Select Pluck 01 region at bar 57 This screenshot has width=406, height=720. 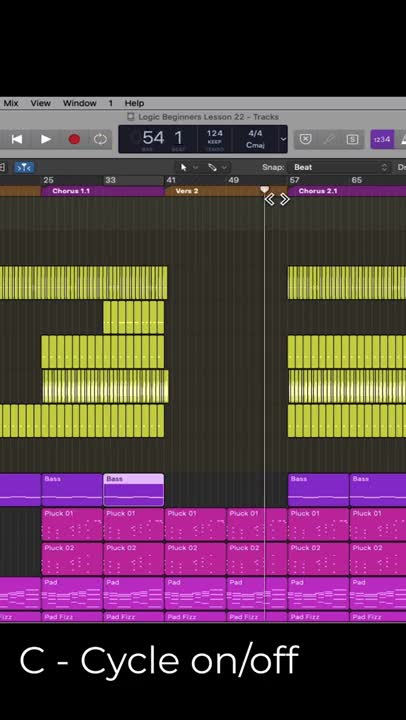(319, 524)
